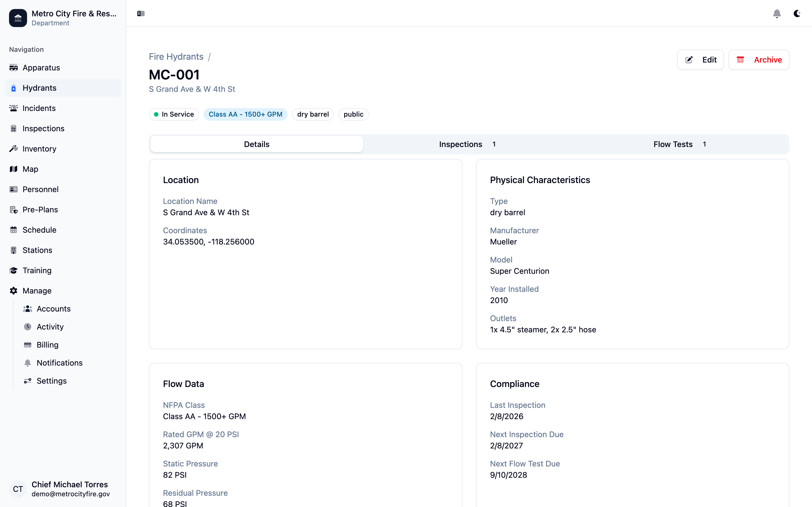Image resolution: width=812 pixels, height=507 pixels.
Task: Toggle dark mode moon icon
Action: coord(797,14)
